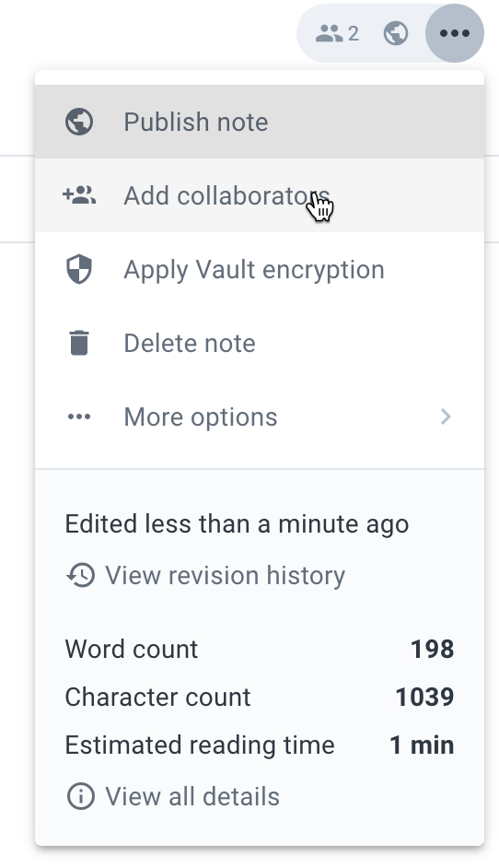Click the trash can icon
This screenshot has height=868, width=499.
[x=79, y=343]
